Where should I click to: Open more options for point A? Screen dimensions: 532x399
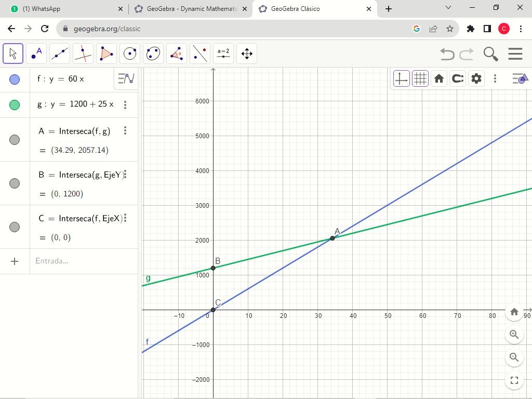point(125,131)
